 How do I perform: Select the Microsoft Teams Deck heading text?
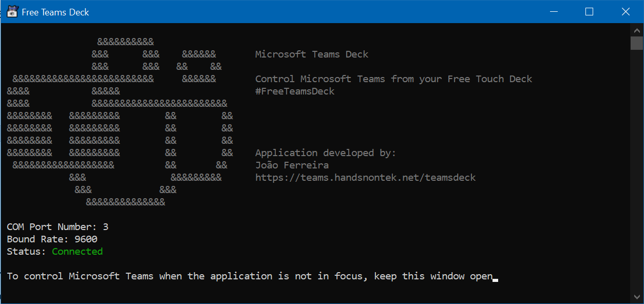click(312, 54)
